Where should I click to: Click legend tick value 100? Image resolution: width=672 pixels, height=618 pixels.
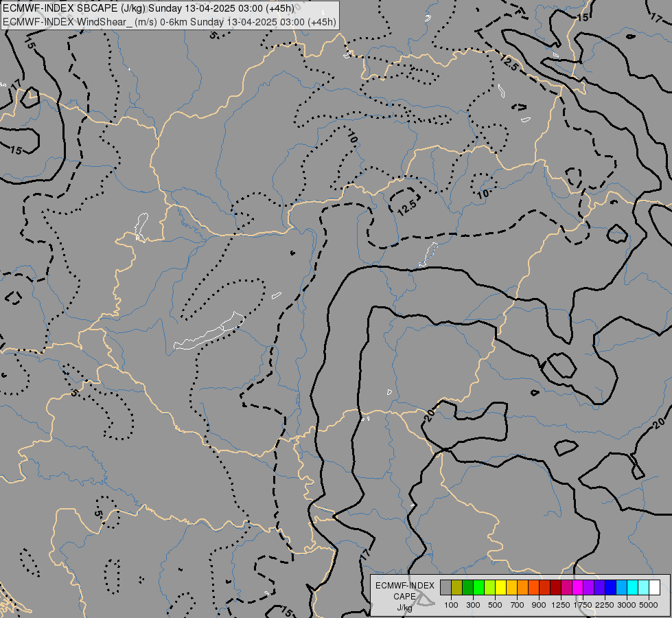click(x=451, y=605)
